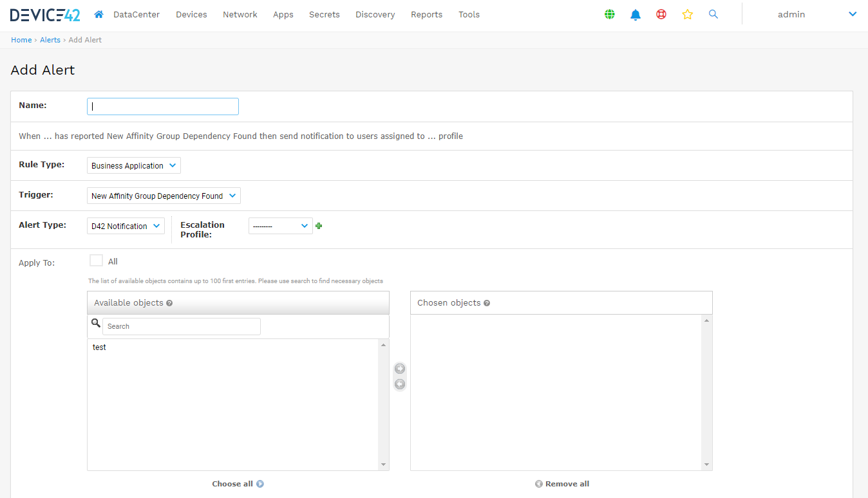
Task: Open the Escalation Profile dropdown
Action: [x=281, y=226]
